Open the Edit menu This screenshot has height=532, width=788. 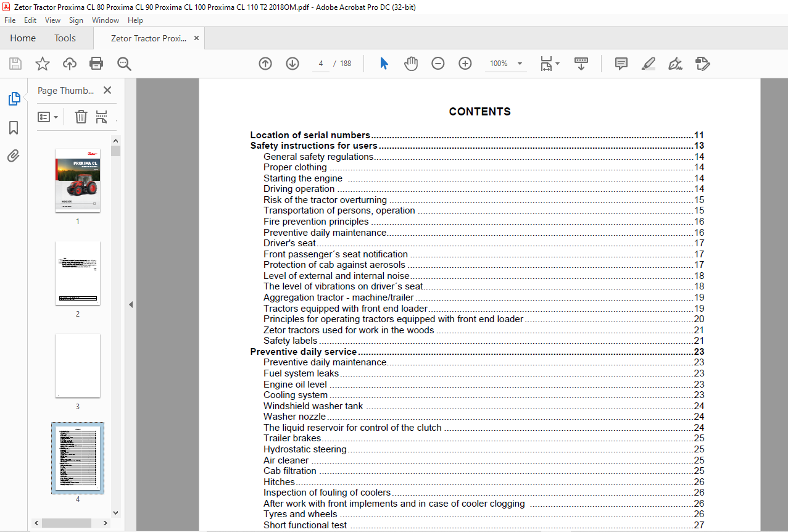click(30, 20)
